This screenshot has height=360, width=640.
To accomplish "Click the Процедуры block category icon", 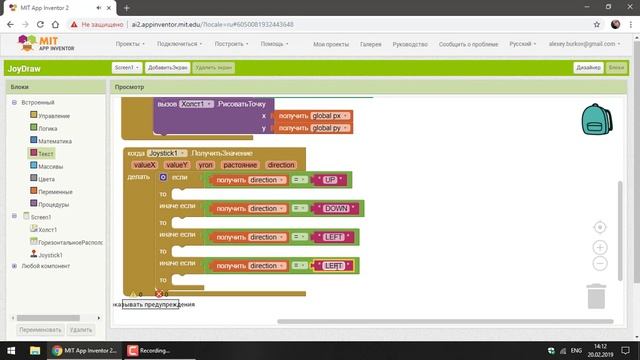I will pyautogui.click(x=33, y=204).
